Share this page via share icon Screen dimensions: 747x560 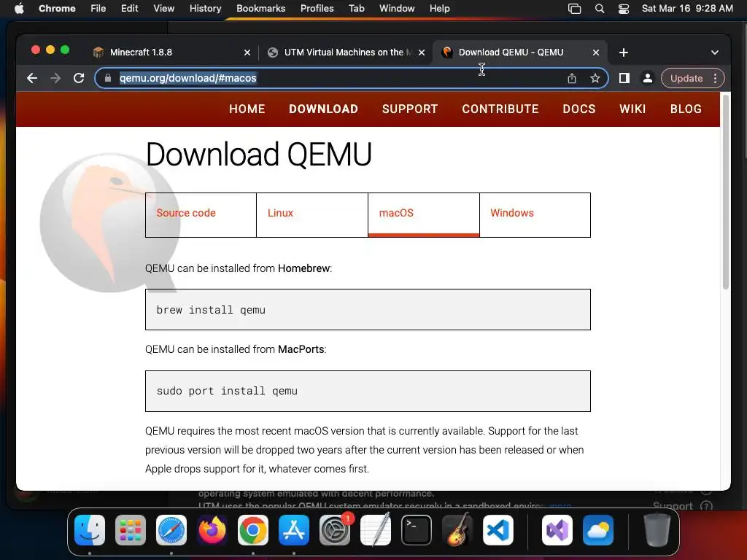[572, 78]
